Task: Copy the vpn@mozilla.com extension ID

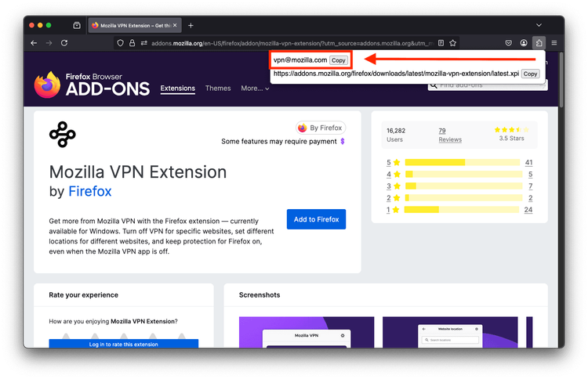Action: click(338, 60)
